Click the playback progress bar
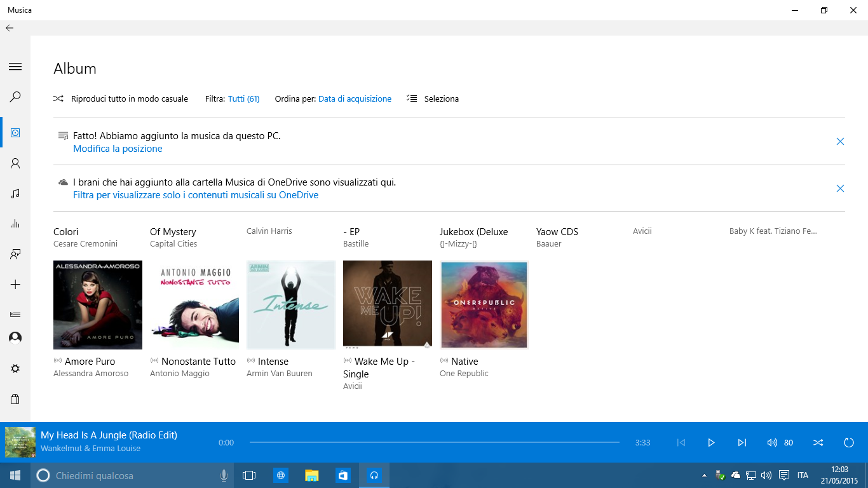Image resolution: width=868 pixels, height=488 pixels. (x=435, y=442)
